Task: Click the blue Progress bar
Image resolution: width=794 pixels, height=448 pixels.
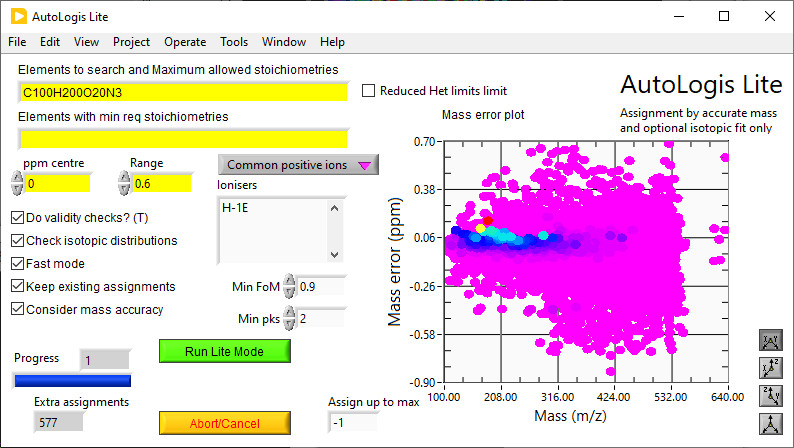Action: coord(72,381)
